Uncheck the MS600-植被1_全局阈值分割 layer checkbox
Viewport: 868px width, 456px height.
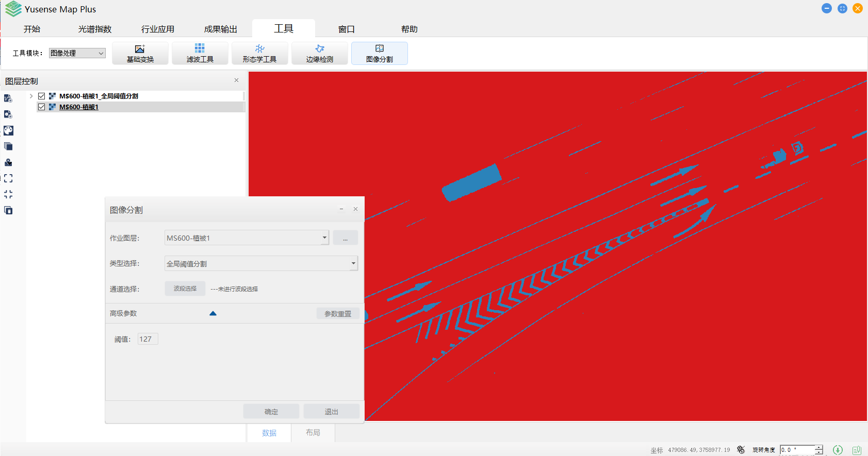point(42,96)
